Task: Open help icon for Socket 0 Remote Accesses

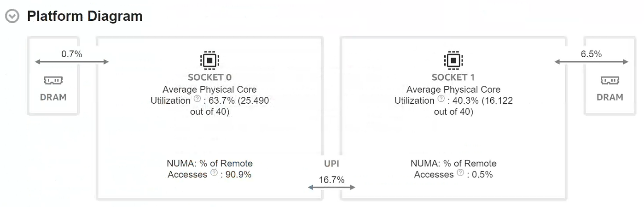Action: (214, 173)
